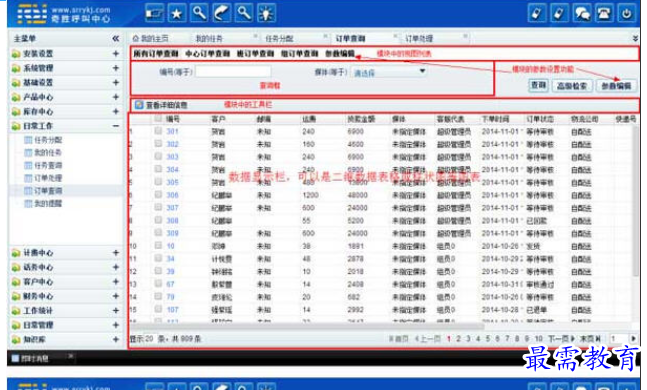Click the handset icon in top toolbar
647x390 pixels.
[x=221, y=14]
